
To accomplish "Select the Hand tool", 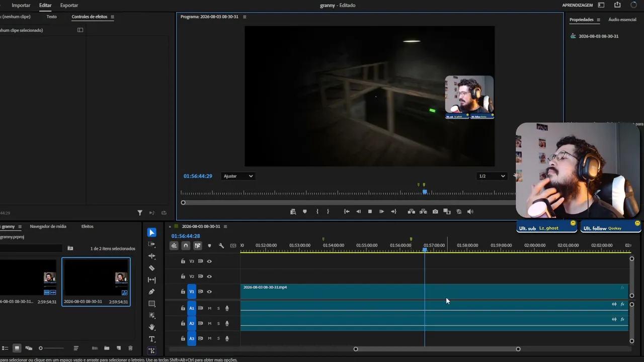I will (151, 327).
